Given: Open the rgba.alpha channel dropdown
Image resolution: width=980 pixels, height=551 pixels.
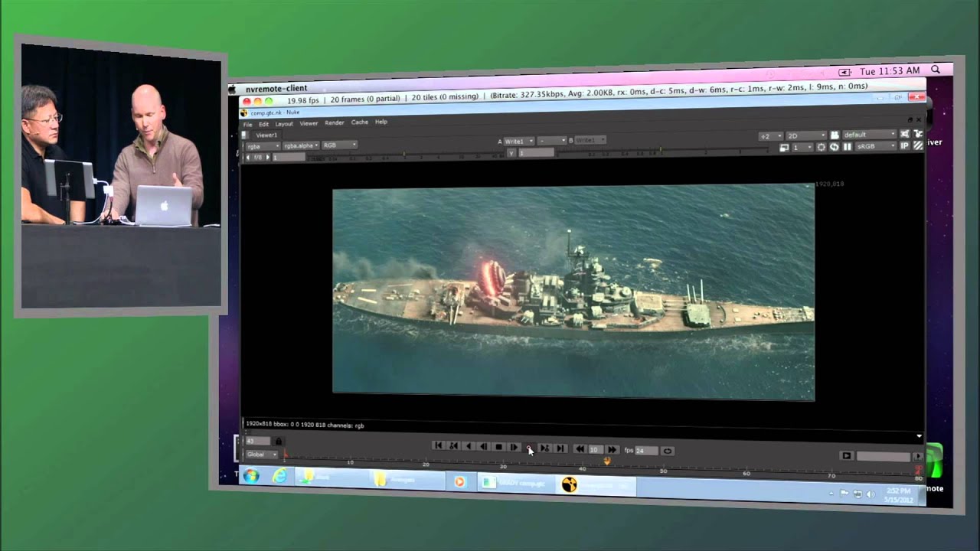Looking at the screenshot, I should [301, 145].
